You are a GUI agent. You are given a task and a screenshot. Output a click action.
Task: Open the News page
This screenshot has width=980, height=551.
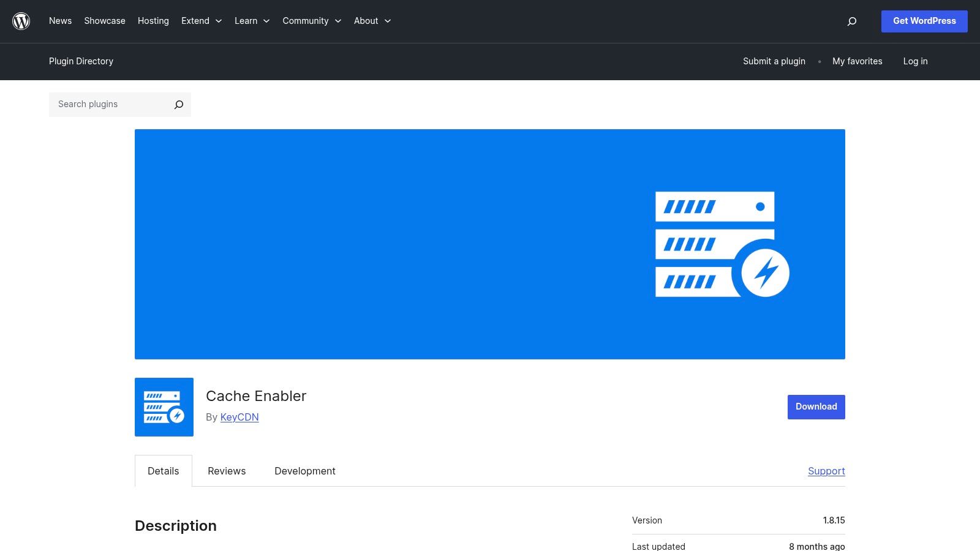60,21
